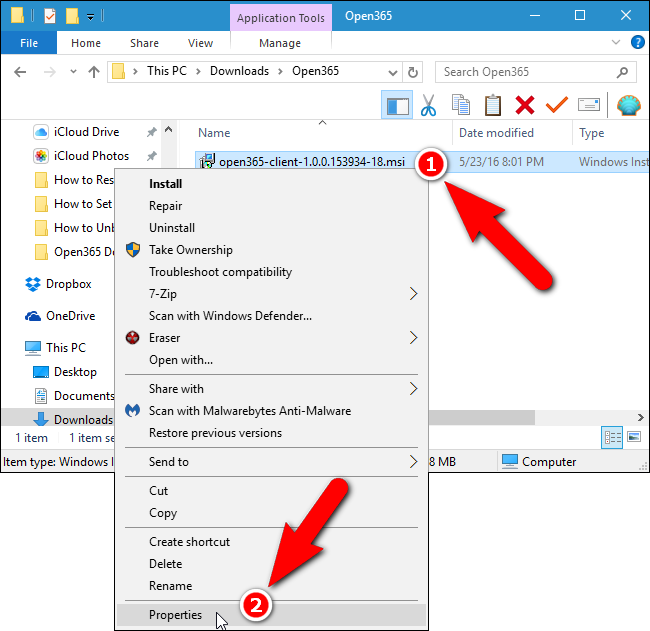Viewport: 650px width, 631px height.
Task: Choose Properties from the context menu
Action: coord(271,615)
